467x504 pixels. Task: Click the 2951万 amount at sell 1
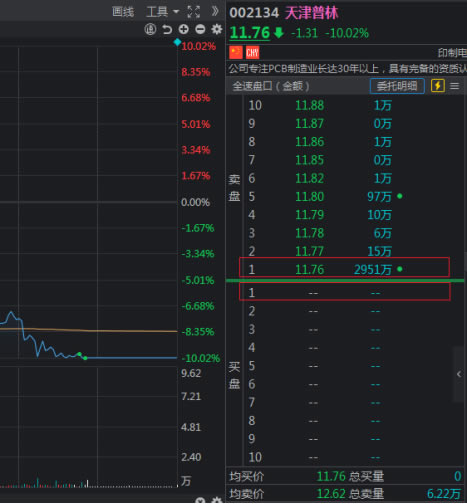point(373,269)
